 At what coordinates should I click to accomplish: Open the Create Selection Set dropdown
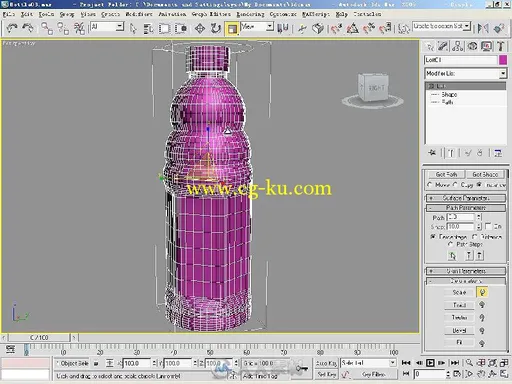coord(467,26)
